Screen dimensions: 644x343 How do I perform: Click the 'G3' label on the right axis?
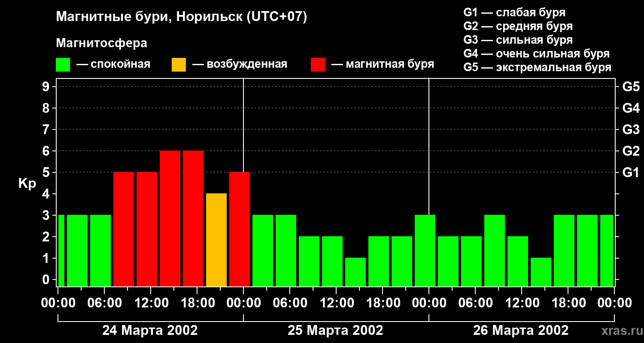coord(631,129)
